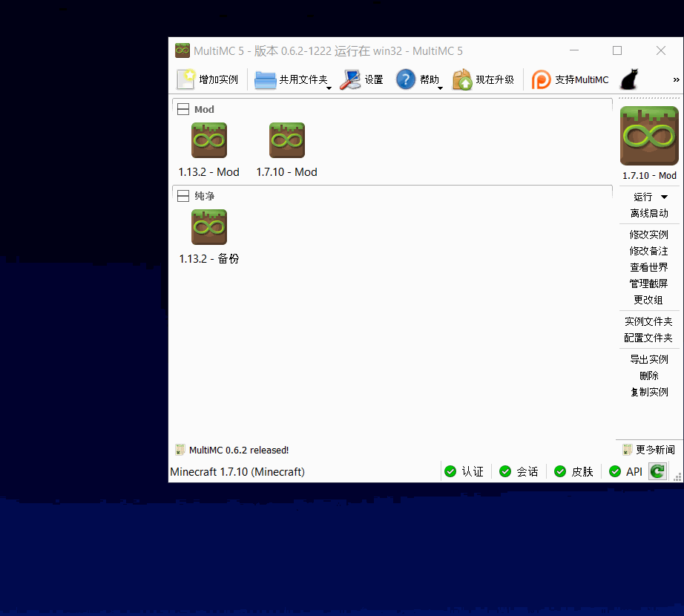Viewport: 684px width, 616px height.
Task: Click 更改组 in side panel
Action: [x=648, y=300]
